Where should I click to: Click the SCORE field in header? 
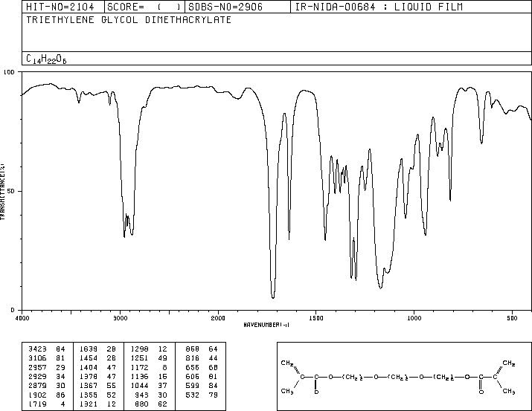click(144, 7)
